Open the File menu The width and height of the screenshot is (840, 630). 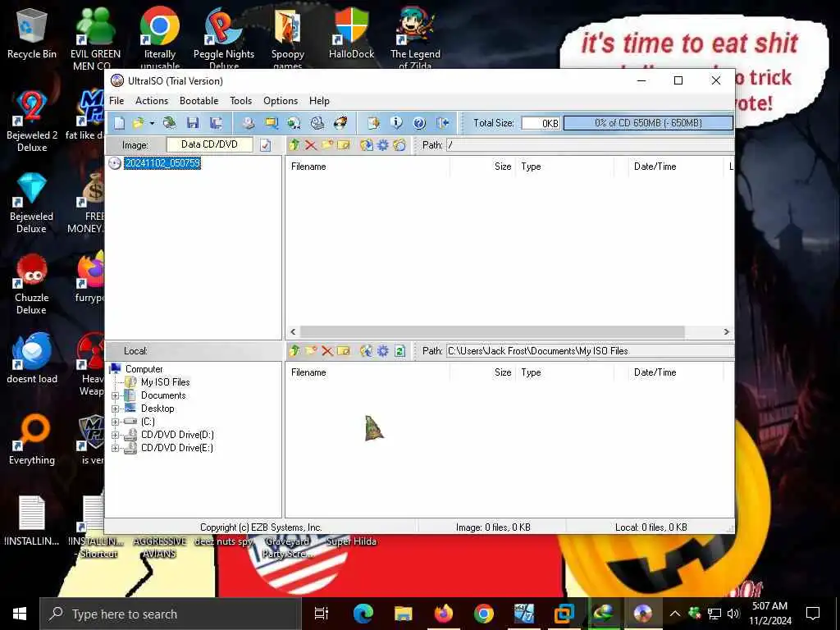coord(116,101)
